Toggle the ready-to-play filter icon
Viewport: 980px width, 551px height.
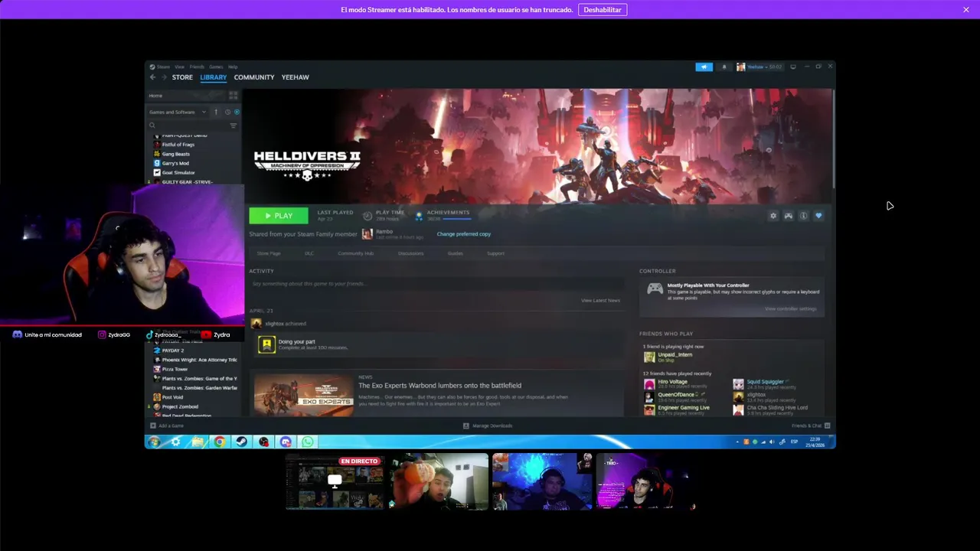237,112
